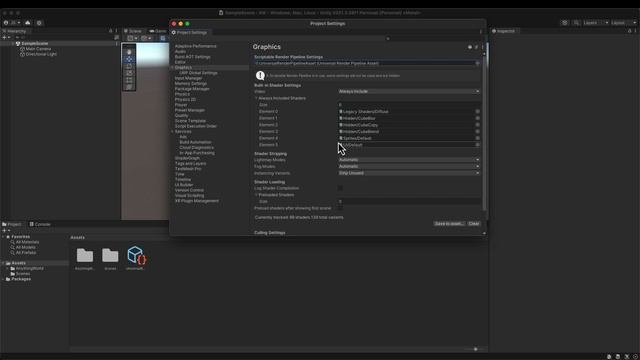Toggle Log Shader Compilation checkbox
The image size is (640, 360).
pyautogui.click(x=340, y=188)
